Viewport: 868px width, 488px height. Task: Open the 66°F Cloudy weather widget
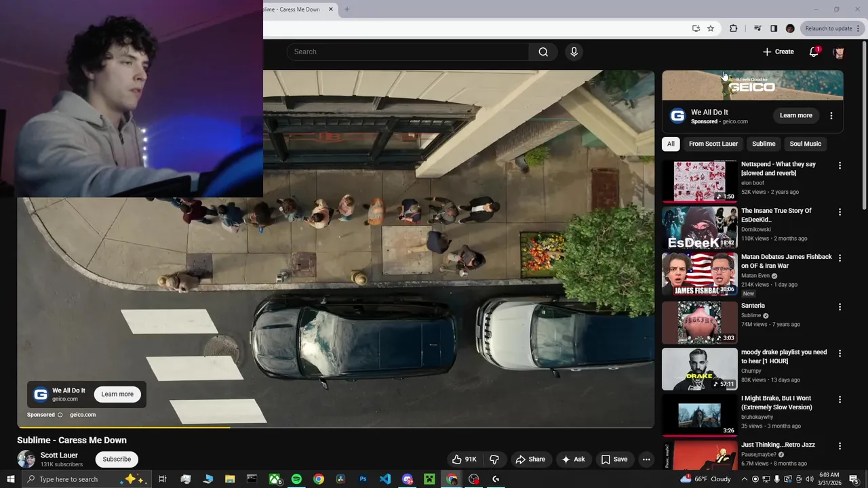click(x=705, y=479)
